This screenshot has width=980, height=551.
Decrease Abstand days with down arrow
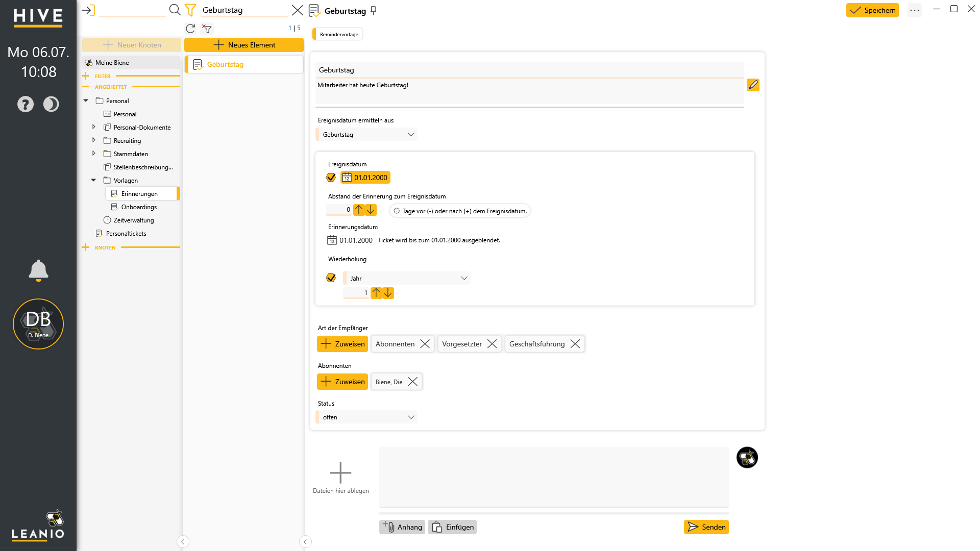pos(371,210)
